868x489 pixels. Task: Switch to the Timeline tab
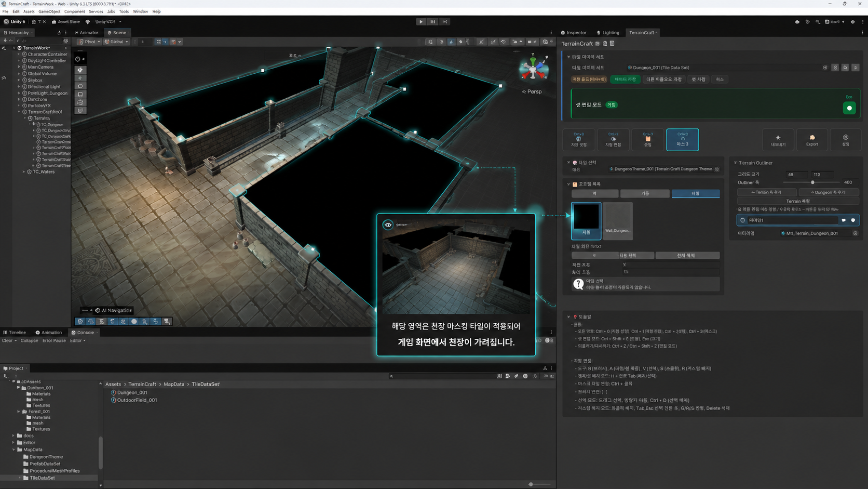click(x=15, y=333)
